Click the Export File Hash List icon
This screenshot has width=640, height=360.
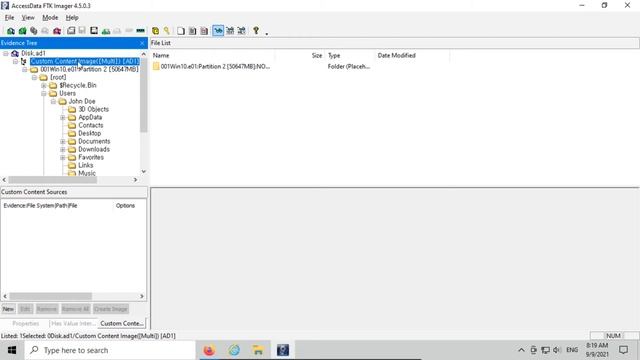[192, 31]
